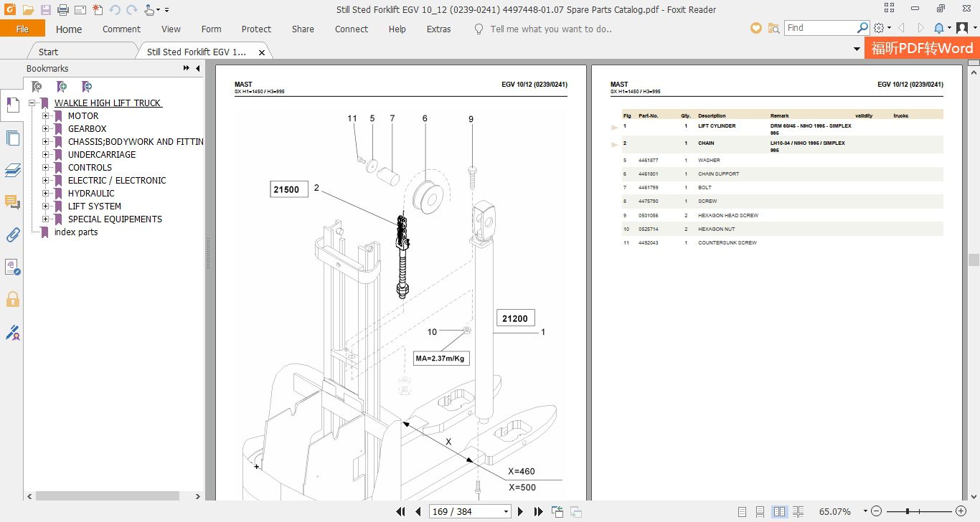Screen dimensions: 980x522
Task: Open the Security lock panel icon
Action: tap(12, 299)
